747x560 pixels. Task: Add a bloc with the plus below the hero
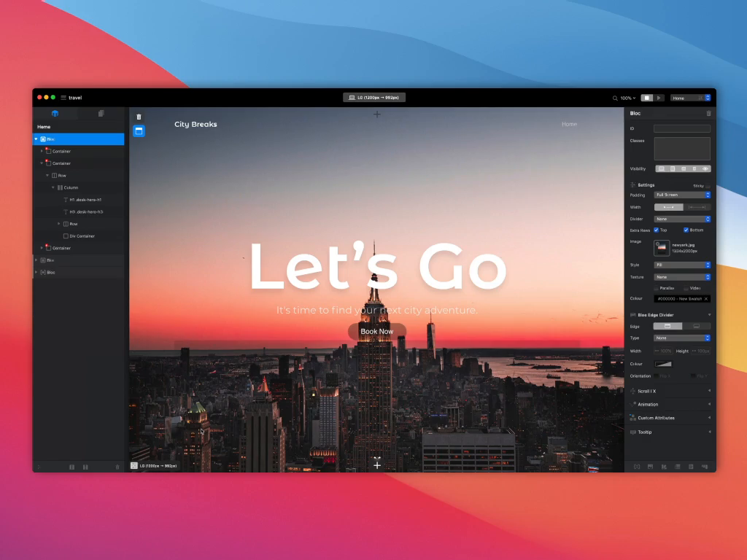click(x=377, y=465)
